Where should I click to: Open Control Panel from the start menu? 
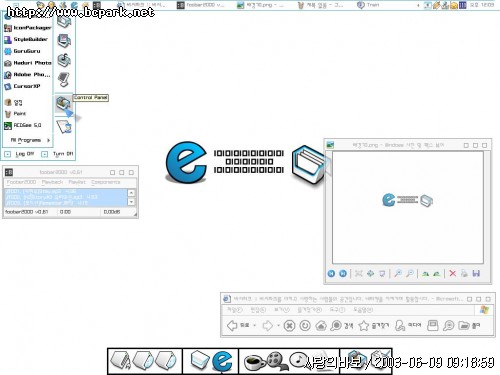tap(63, 104)
